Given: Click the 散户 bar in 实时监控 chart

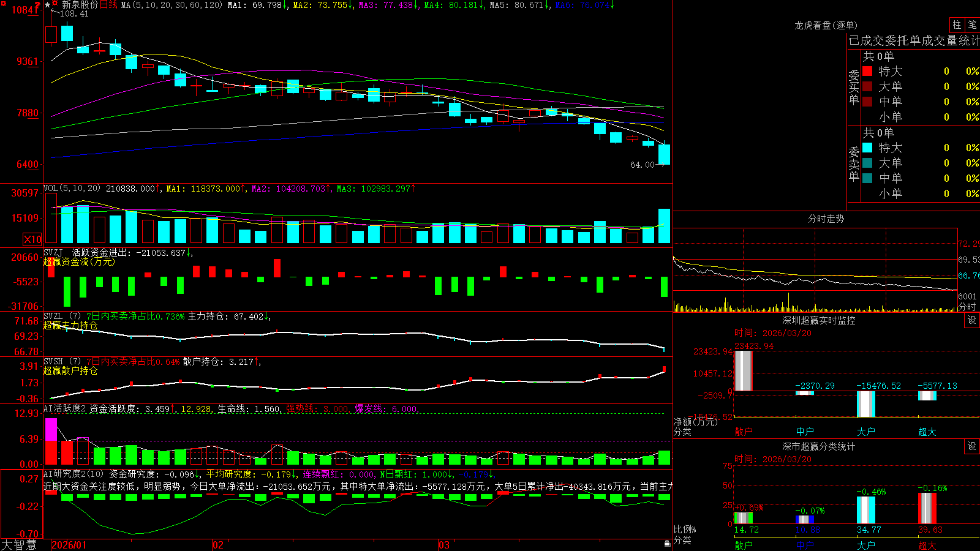Looking at the screenshot, I should (744, 370).
